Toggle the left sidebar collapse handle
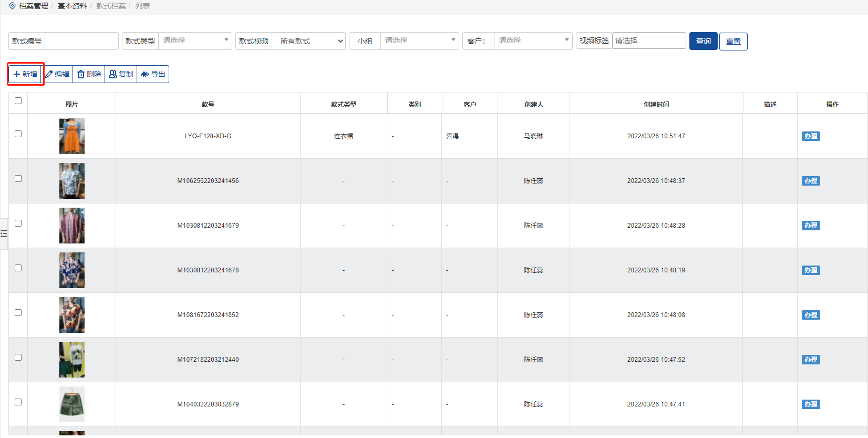This screenshot has width=868, height=438. pyautogui.click(x=4, y=233)
